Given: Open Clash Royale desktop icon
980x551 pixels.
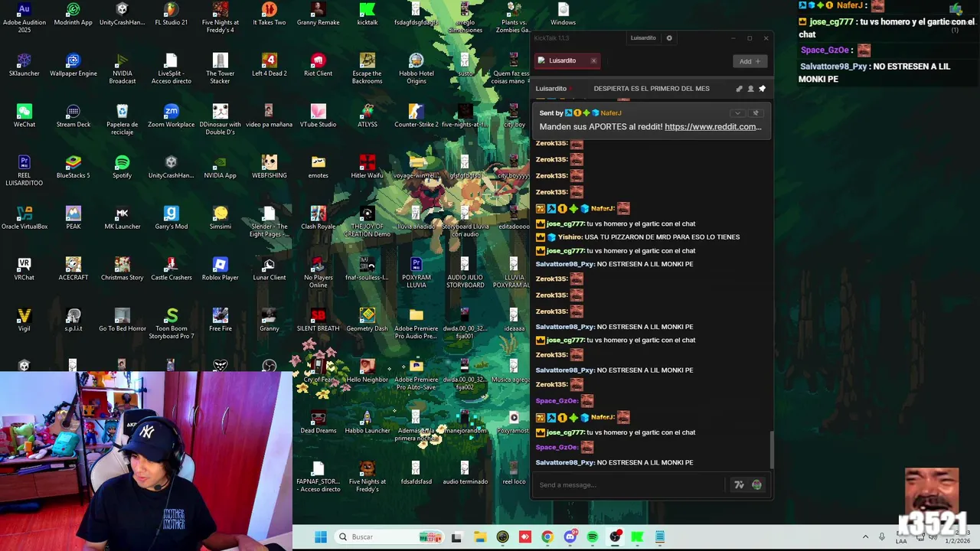Looking at the screenshot, I should [318, 218].
